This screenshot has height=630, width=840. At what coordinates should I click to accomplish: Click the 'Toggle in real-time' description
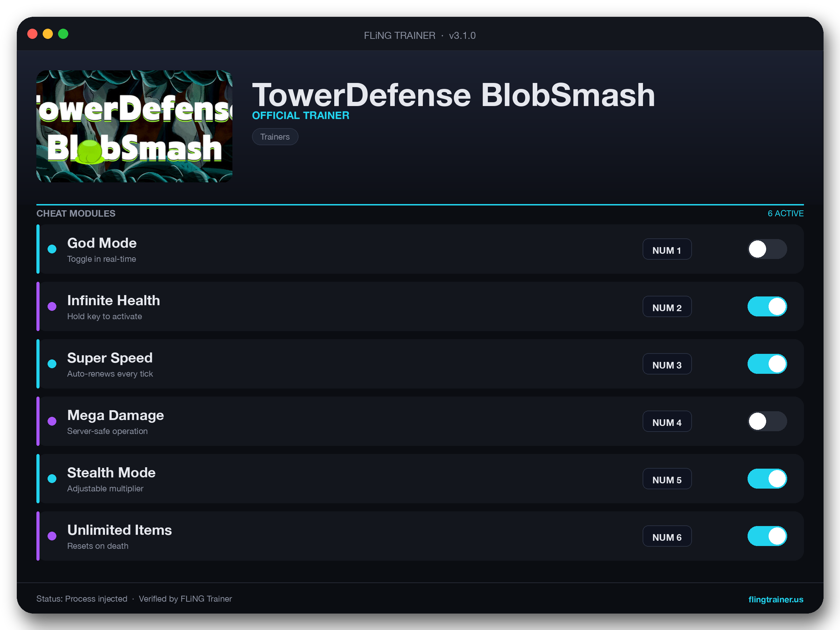(101, 259)
